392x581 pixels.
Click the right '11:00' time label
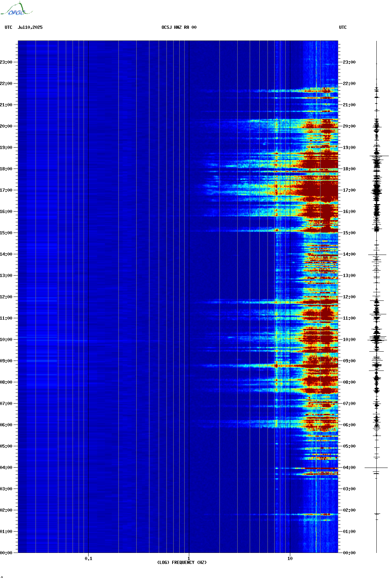tap(349, 318)
